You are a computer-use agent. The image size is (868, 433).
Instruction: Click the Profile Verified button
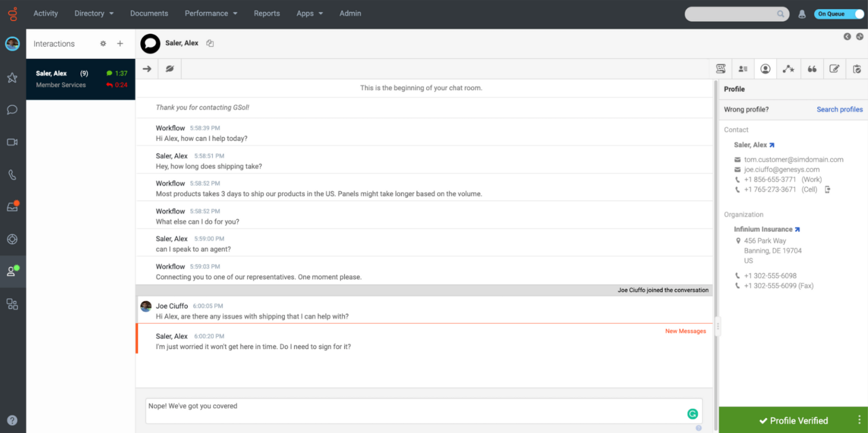(794, 420)
